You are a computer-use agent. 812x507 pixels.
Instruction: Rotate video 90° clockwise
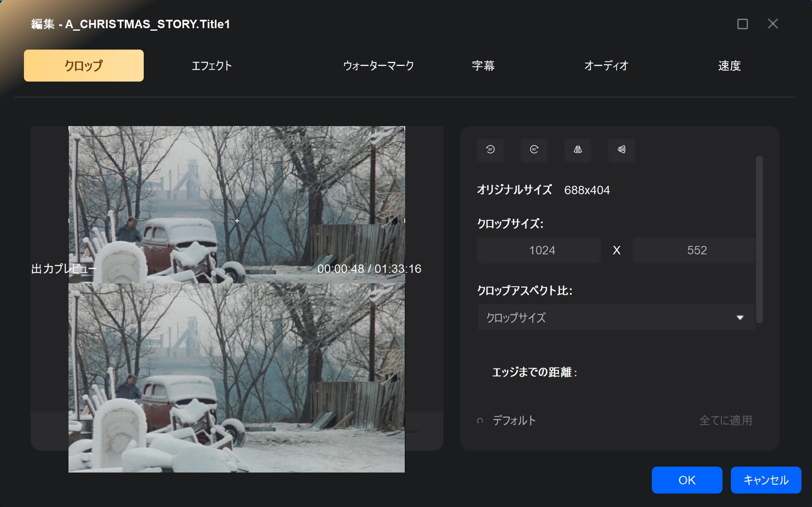[x=534, y=150]
